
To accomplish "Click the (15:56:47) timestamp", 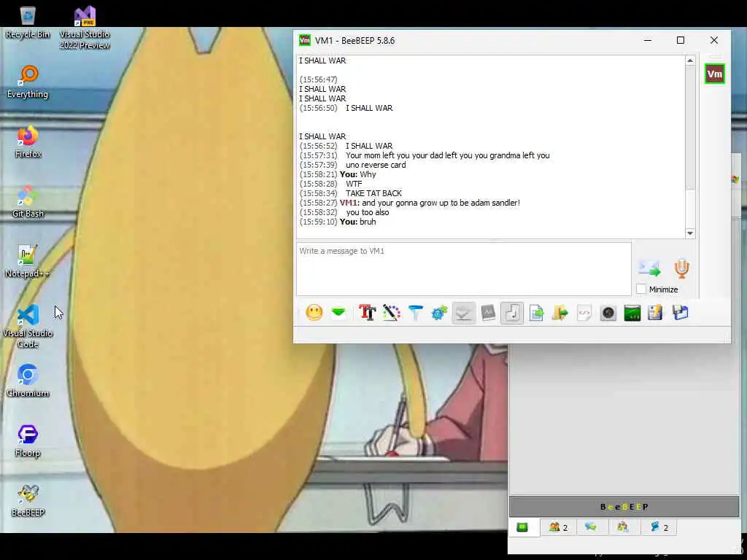I will [318, 79].
